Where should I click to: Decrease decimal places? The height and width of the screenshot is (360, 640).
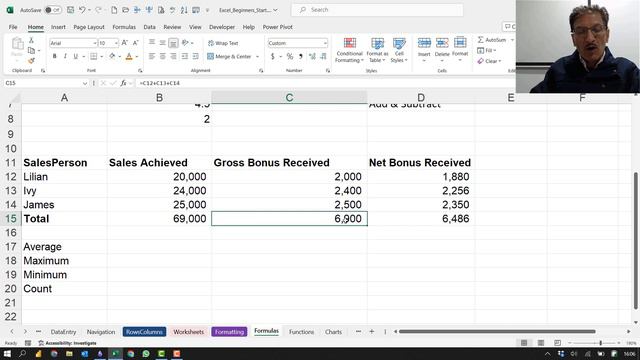323,56
